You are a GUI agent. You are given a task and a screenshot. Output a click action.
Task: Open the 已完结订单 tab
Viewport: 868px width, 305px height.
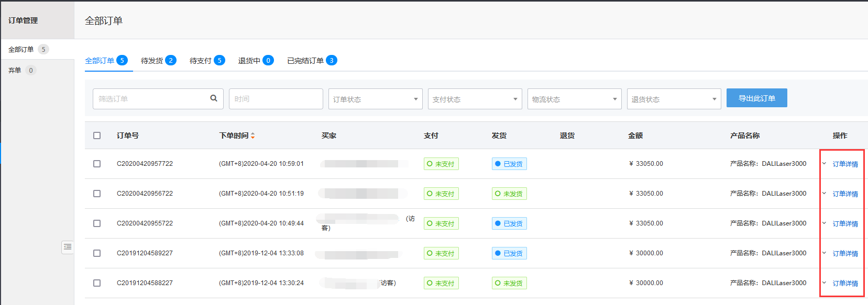(312, 61)
